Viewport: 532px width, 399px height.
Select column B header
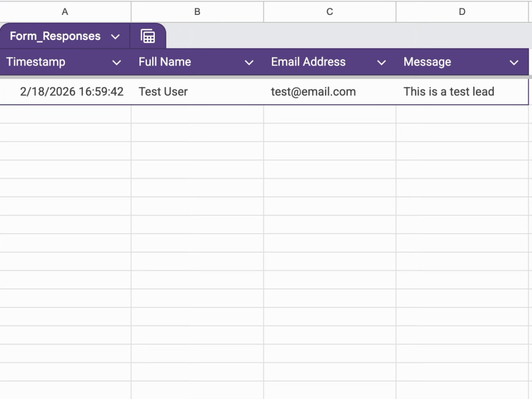197,12
